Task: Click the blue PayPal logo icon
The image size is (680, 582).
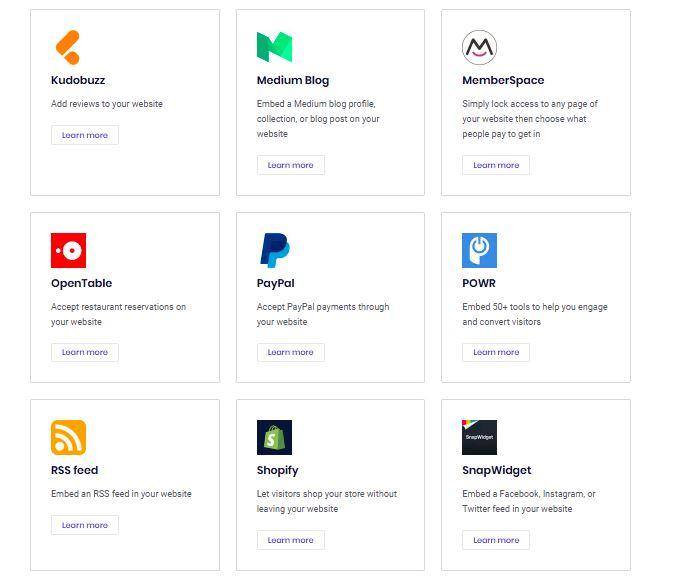Action: coord(274,250)
